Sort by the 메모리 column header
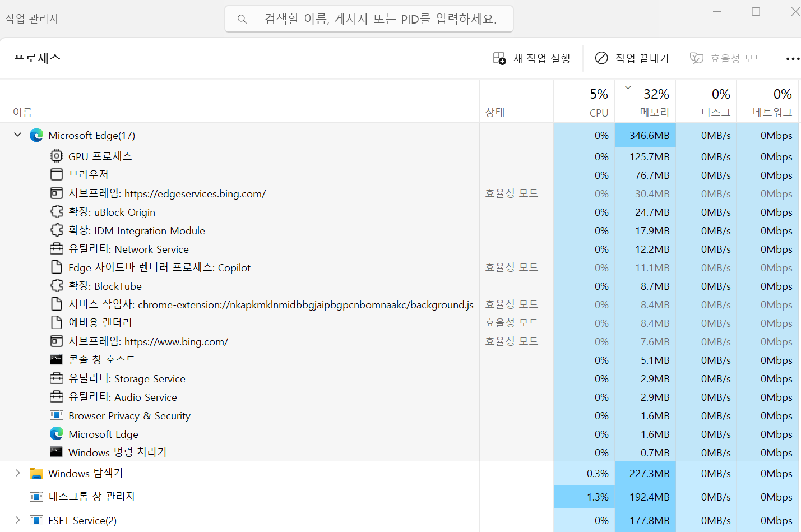 click(x=645, y=101)
